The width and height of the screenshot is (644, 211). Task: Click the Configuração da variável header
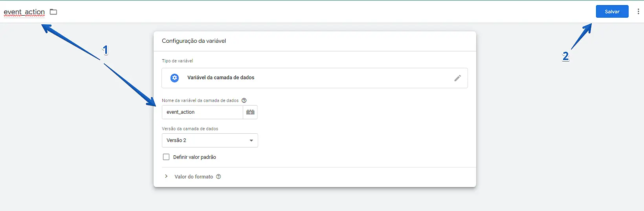[194, 41]
